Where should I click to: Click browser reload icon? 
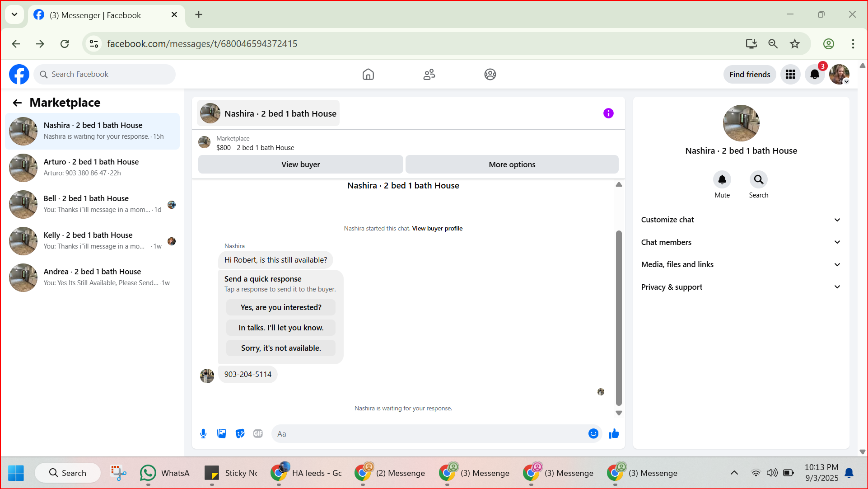pos(65,44)
